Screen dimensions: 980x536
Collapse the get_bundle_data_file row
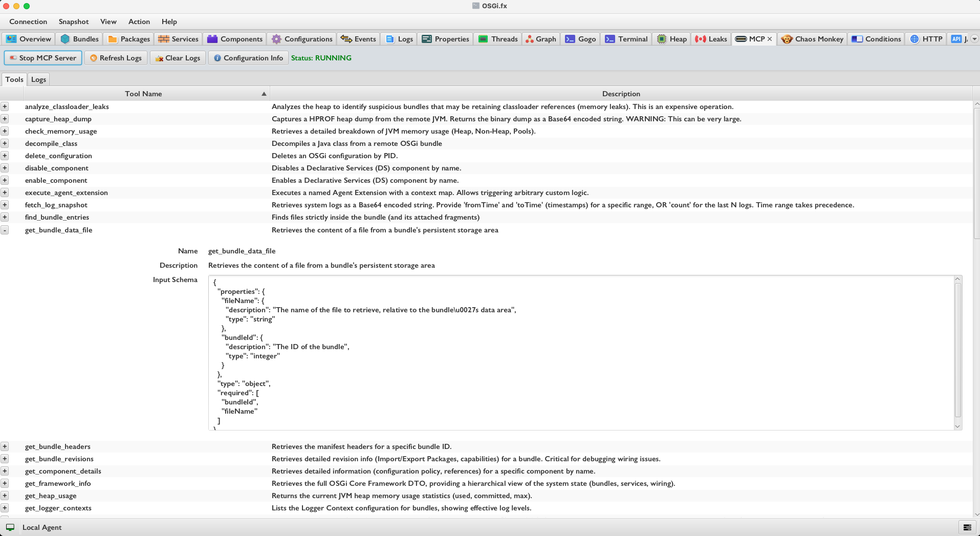click(x=5, y=230)
